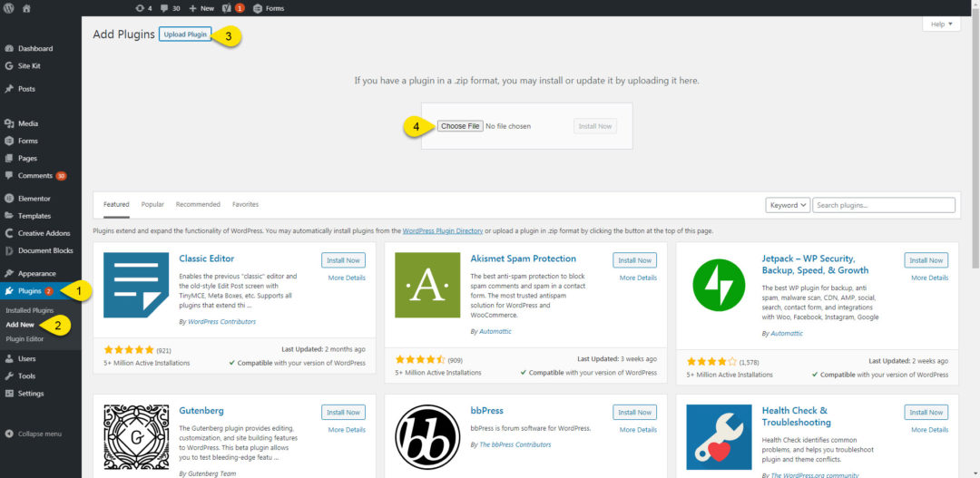
Task: Open Users menu item
Action: (x=27, y=358)
